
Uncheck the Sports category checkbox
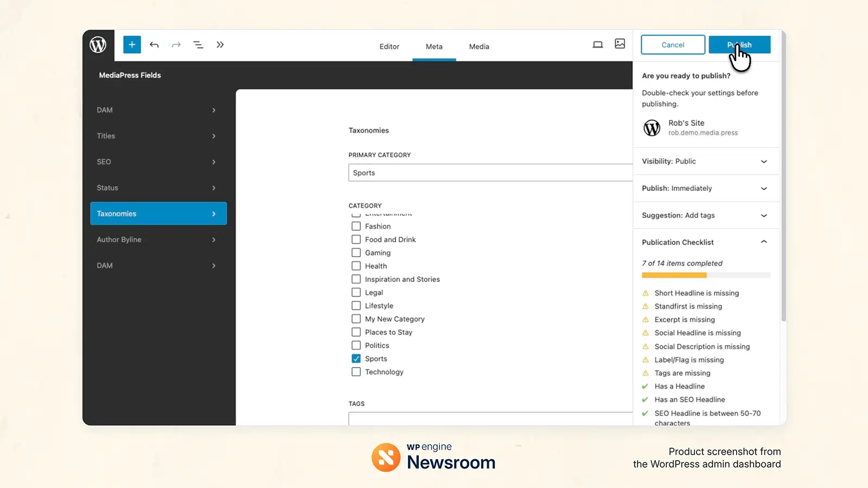click(x=356, y=358)
